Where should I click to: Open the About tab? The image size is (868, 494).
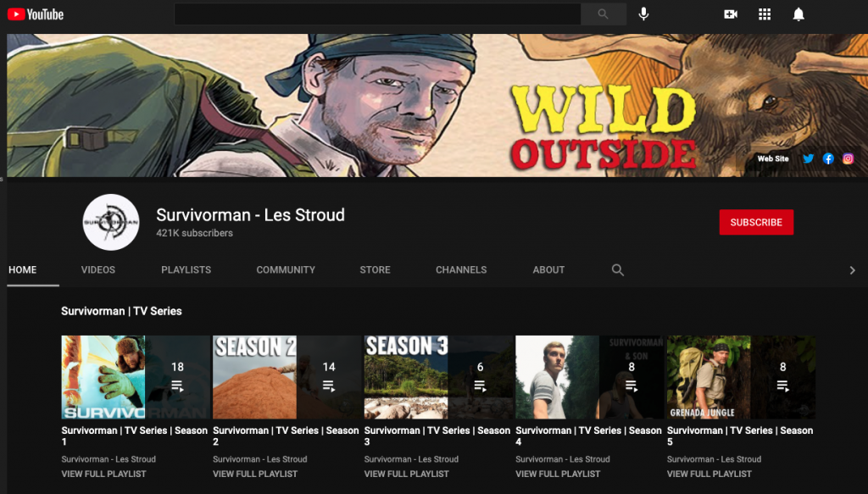click(548, 270)
